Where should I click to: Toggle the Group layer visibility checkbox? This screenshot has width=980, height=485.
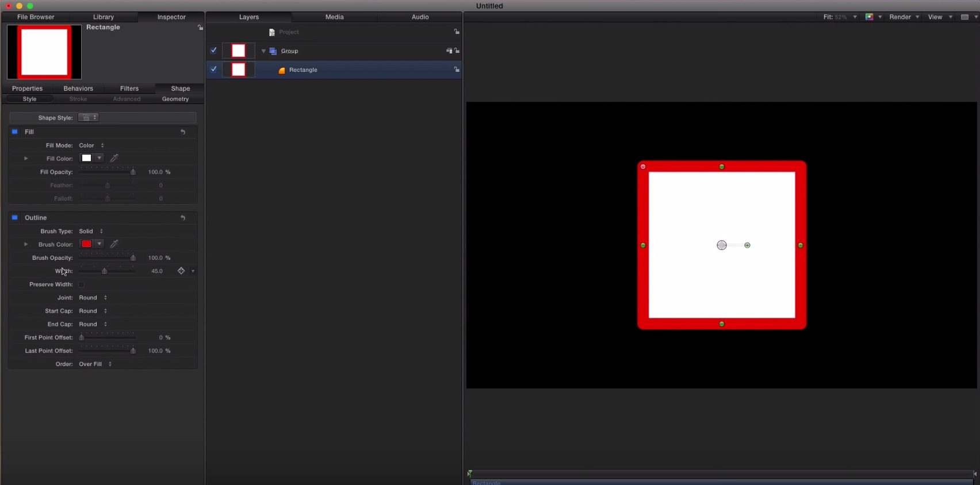pos(213,51)
